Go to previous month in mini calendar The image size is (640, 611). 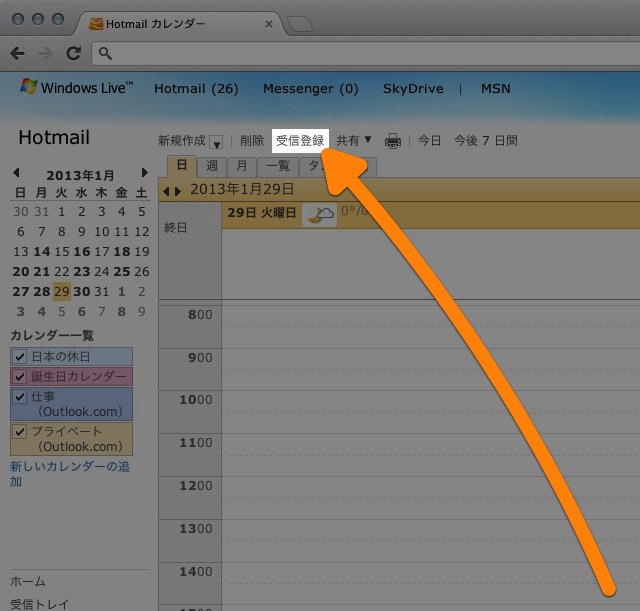16,173
